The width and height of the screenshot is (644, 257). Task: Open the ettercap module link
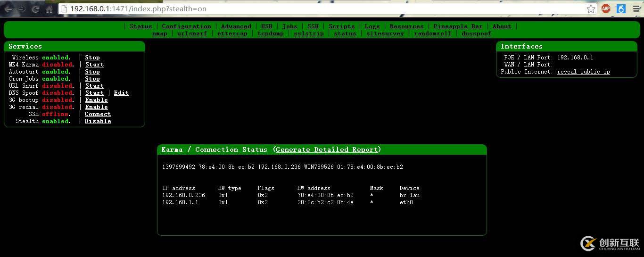232,33
